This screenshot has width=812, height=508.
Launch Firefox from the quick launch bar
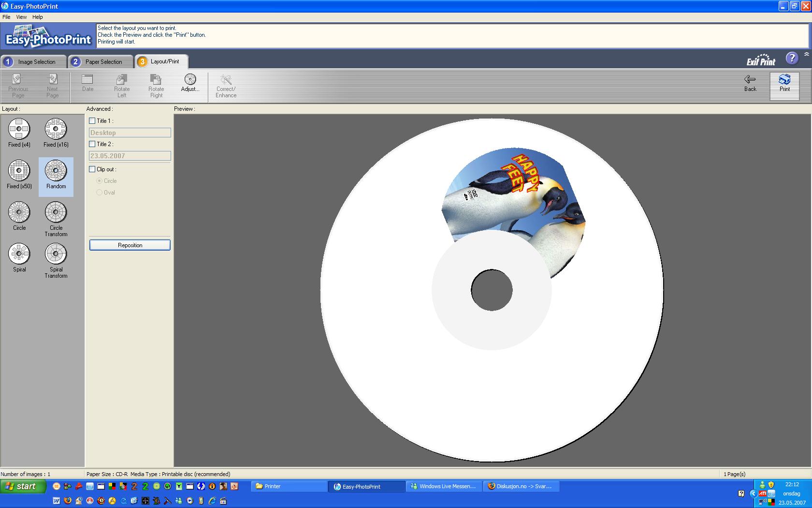(68, 501)
